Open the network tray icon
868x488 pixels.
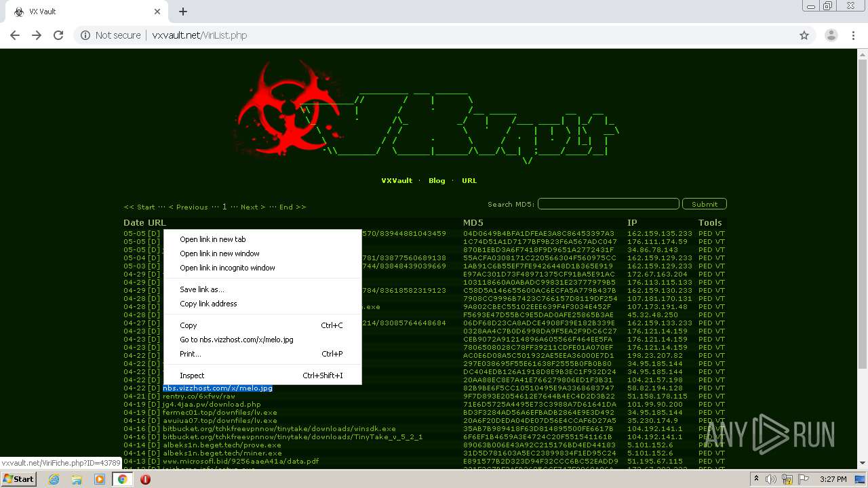[x=787, y=479]
